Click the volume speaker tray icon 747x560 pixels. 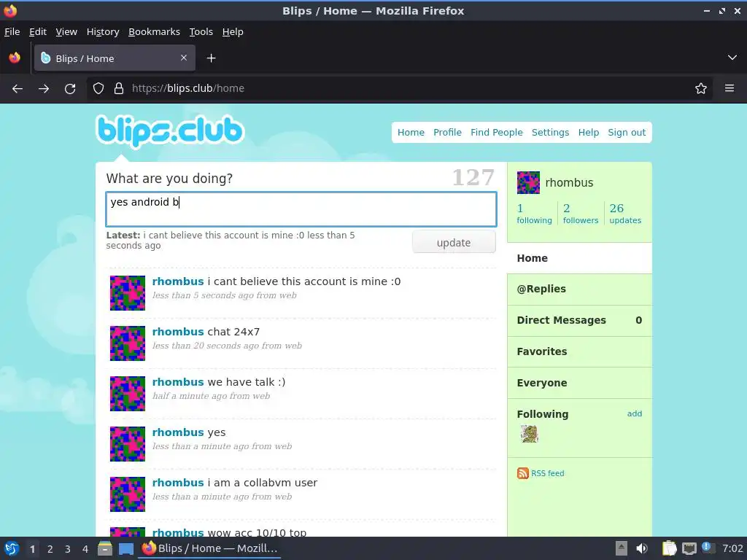click(x=642, y=548)
